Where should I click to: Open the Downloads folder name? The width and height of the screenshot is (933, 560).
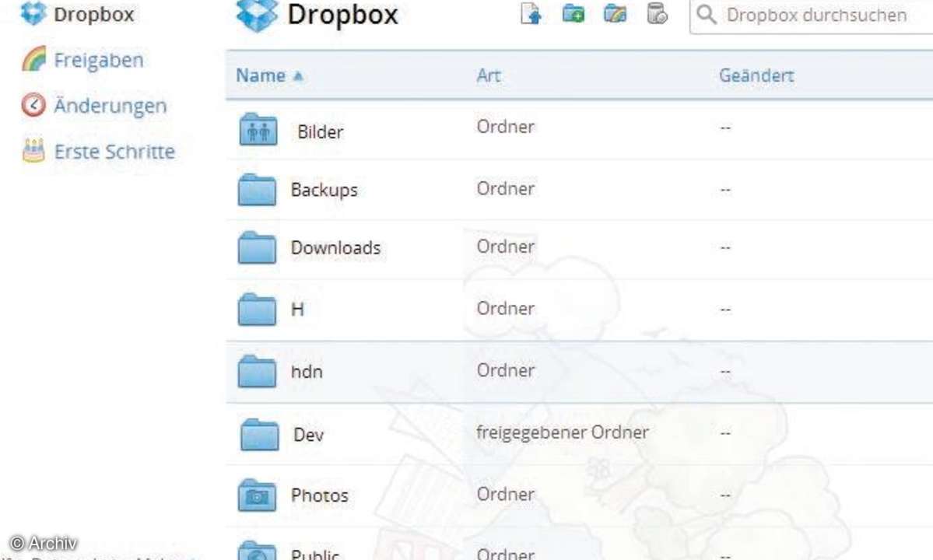335,247
